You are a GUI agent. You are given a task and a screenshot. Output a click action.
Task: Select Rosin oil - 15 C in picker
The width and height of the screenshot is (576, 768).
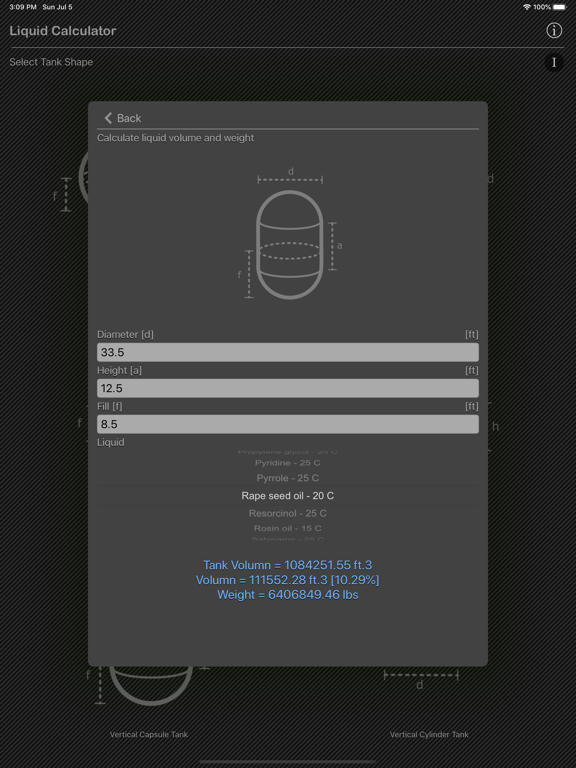pos(288,528)
